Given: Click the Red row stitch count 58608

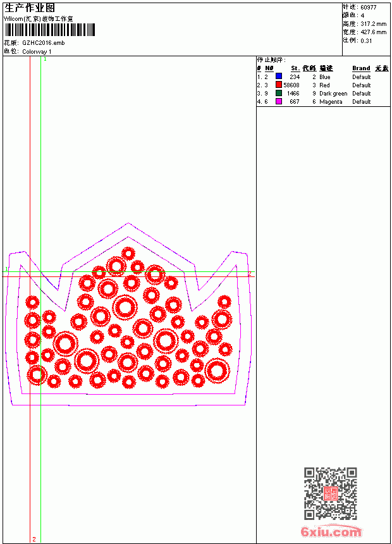Looking at the screenshot, I should coord(291,85).
